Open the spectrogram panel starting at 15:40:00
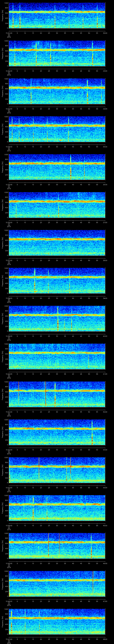This screenshot has width=114, height=644. coord(57,356)
